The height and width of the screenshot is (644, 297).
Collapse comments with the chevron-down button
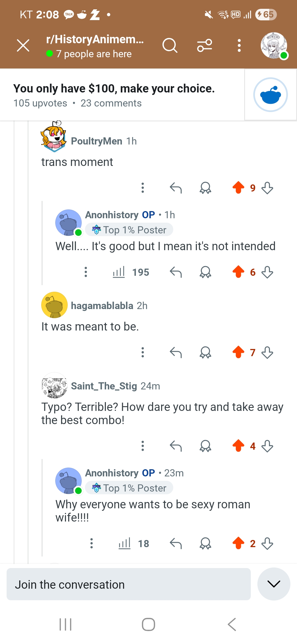click(274, 584)
